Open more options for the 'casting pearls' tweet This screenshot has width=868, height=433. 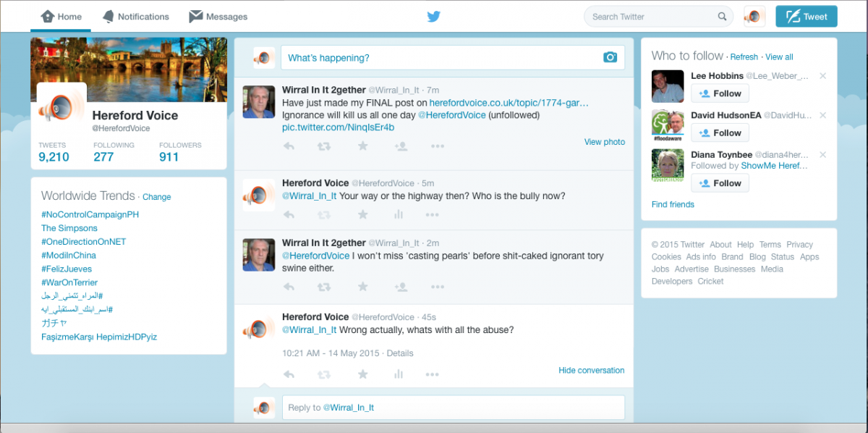pos(437,287)
